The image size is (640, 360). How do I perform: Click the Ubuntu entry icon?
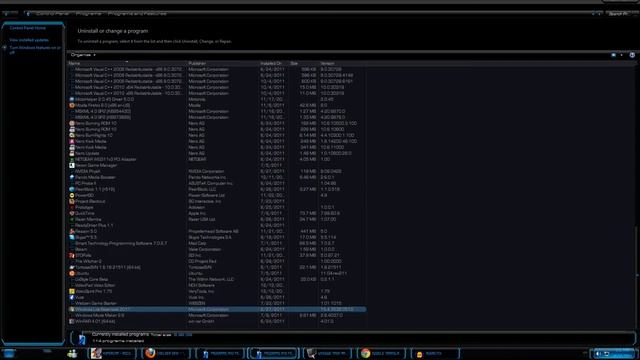[72, 273]
